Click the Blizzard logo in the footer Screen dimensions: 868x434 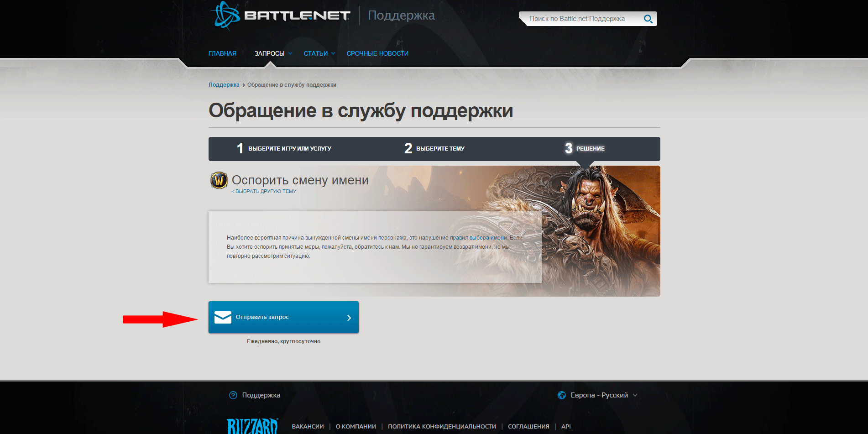[x=252, y=426]
